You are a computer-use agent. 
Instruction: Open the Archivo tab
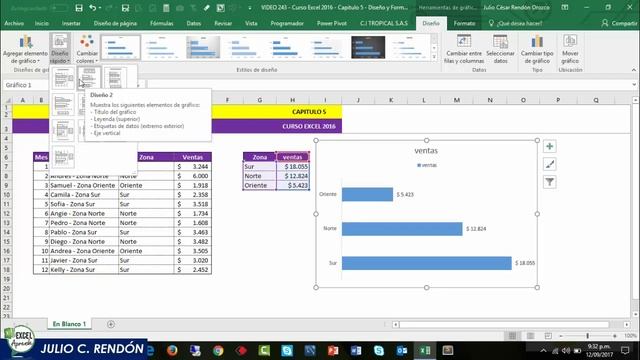click(x=14, y=23)
